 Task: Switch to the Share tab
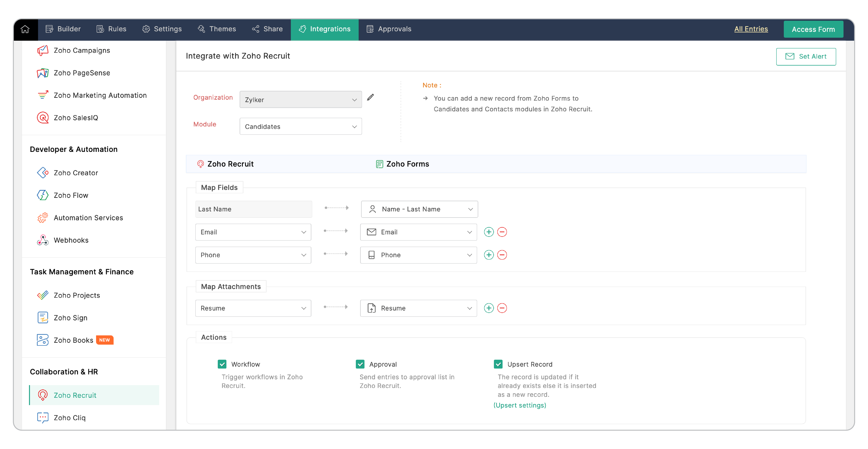(267, 29)
